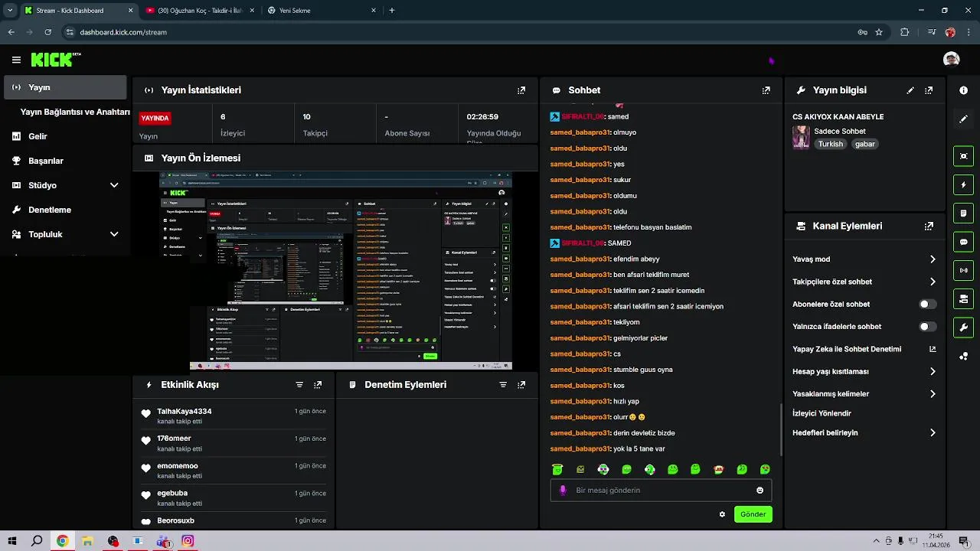The image size is (980, 551).
Task: Open Yavaş mod settings
Action: pyautogui.click(x=864, y=259)
